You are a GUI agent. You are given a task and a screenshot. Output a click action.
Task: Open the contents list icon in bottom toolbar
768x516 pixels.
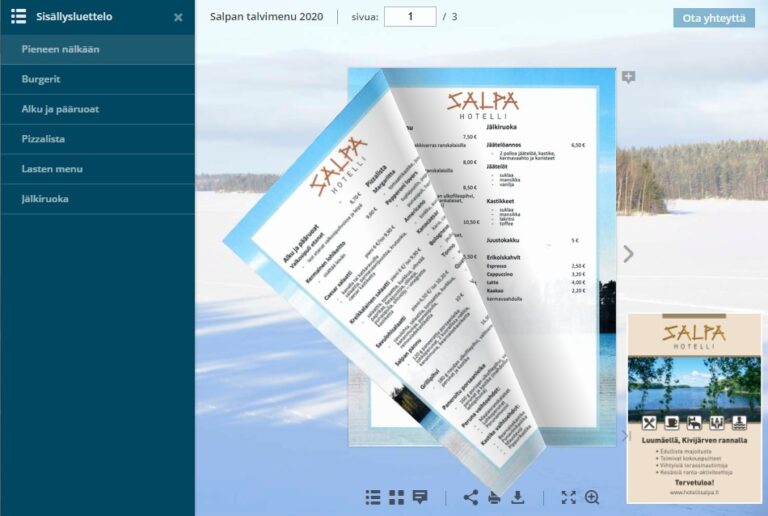373,497
